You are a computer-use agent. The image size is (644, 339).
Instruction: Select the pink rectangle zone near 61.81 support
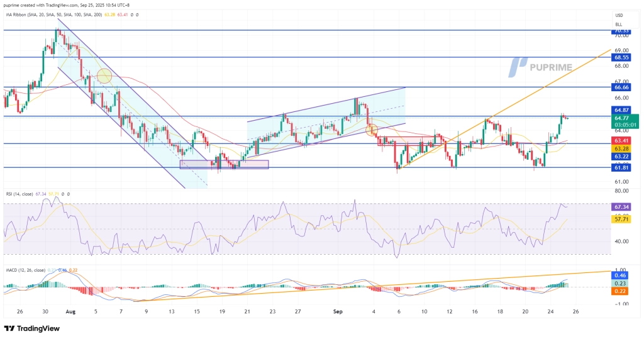coord(225,164)
